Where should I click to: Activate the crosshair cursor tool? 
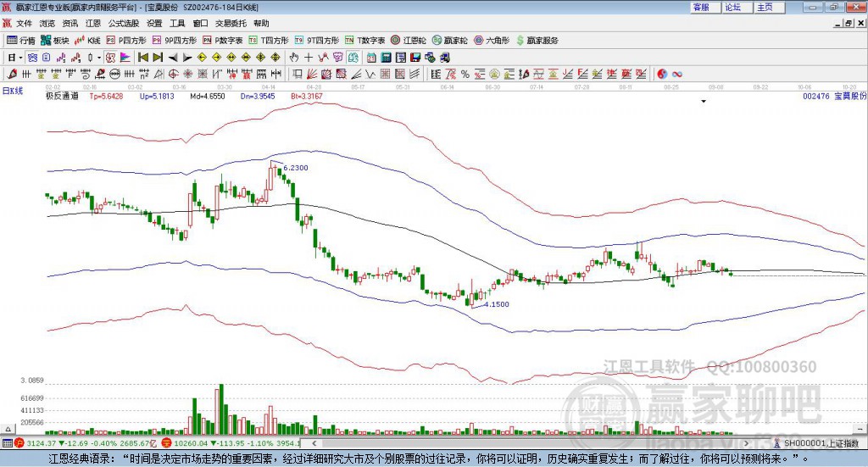tap(309, 58)
